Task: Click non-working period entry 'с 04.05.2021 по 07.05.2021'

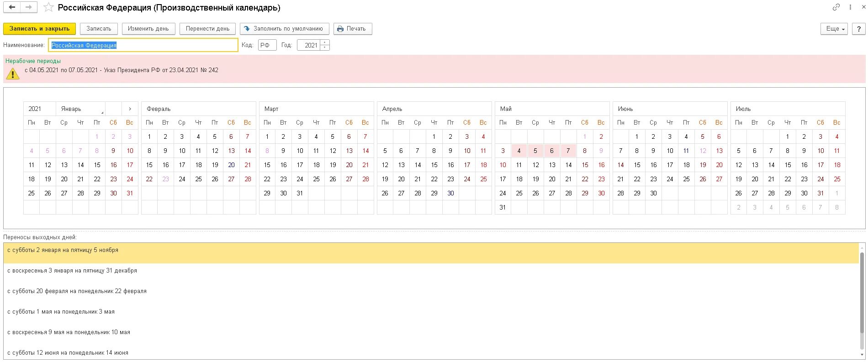Action: coord(121,70)
